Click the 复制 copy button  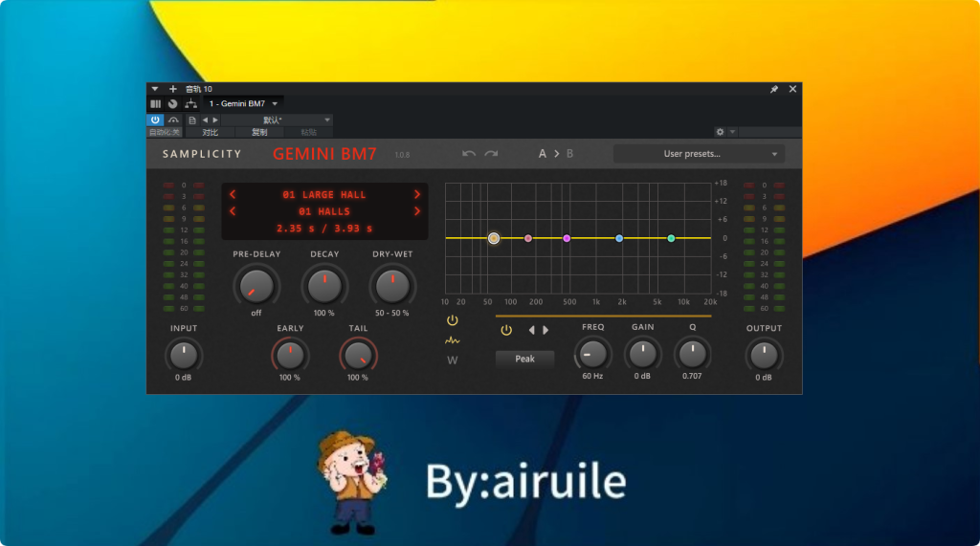point(259,133)
